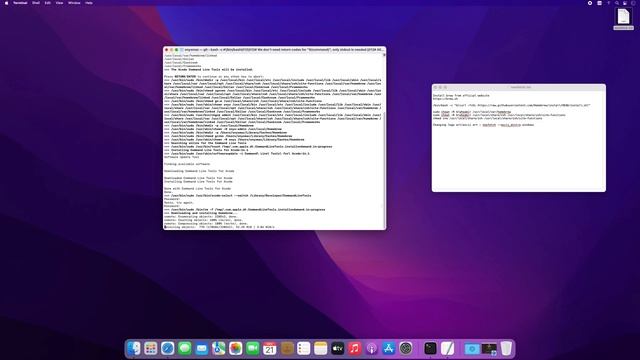The width and height of the screenshot is (640, 360).
Task: Click "Done with Command Line Tools for Xcode" line
Action: (x=198, y=189)
